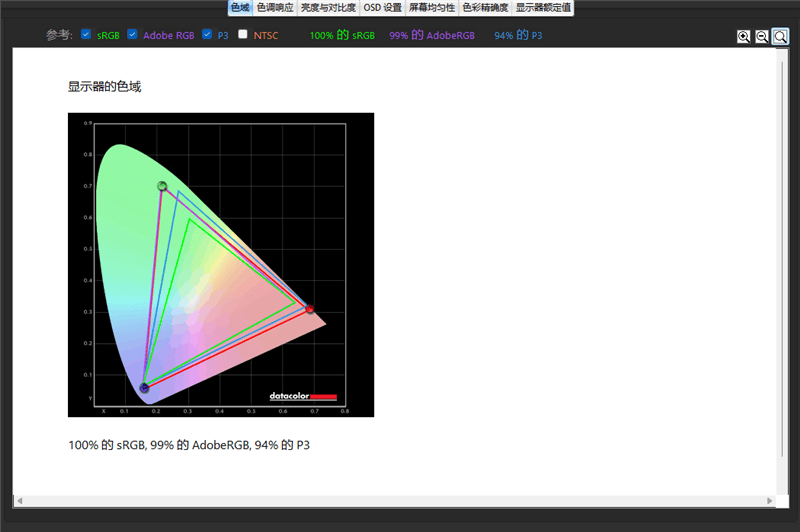Uncheck the Adobe RGB reference checkbox
This screenshot has height=532, width=800.
(132, 35)
